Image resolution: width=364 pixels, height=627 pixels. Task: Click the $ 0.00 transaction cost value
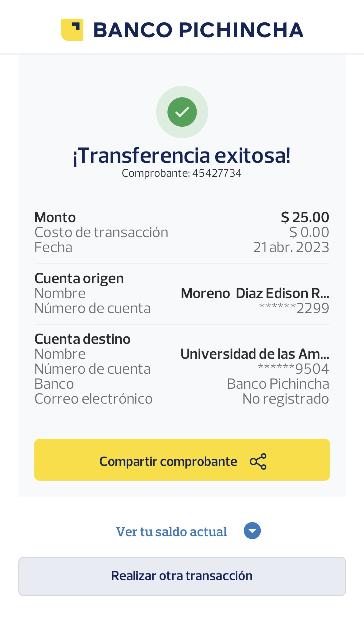[309, 232]
